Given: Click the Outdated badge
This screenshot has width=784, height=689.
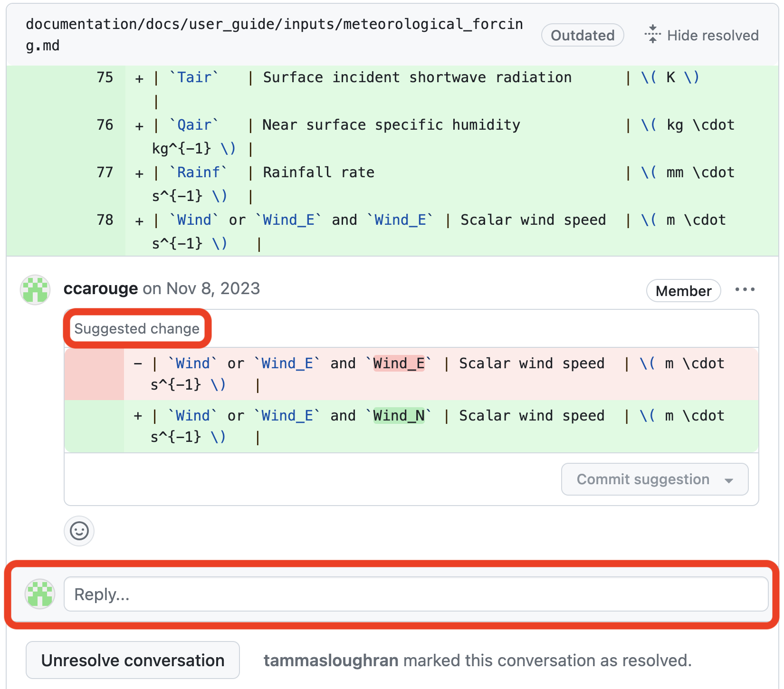Looking at the screenshot, I should (582, 35).
